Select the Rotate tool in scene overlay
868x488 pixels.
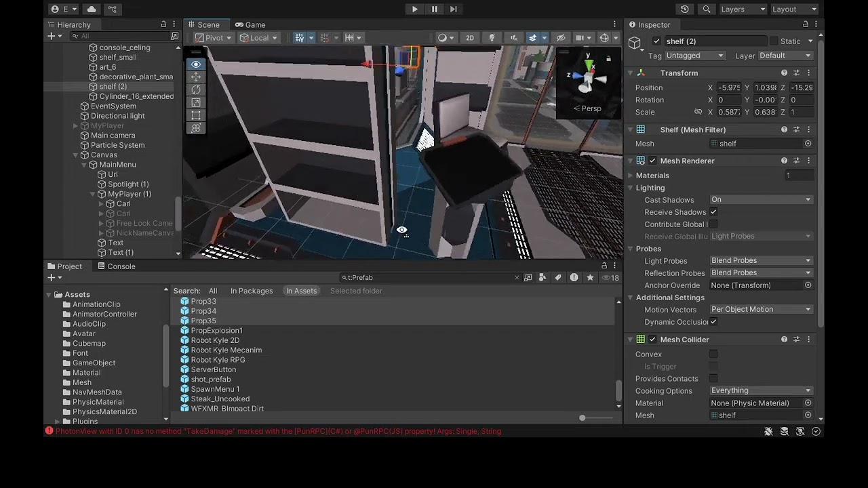(x=196, y=90)
